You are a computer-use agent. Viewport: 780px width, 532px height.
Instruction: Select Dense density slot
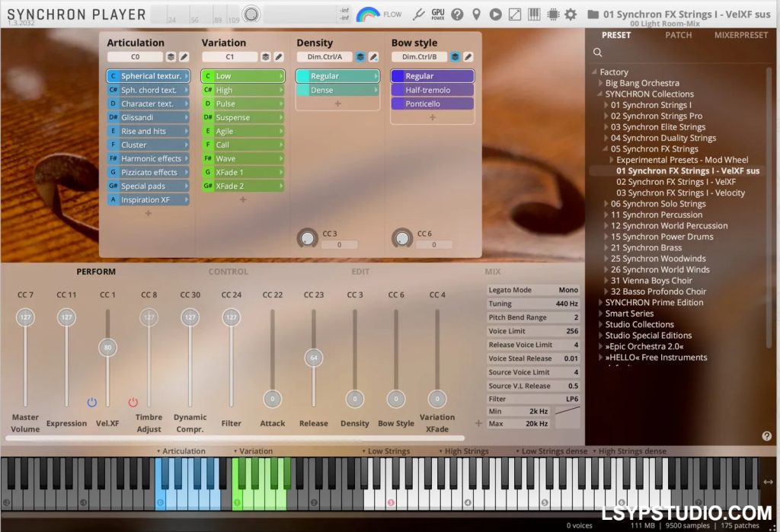click(x=337, y=90)
